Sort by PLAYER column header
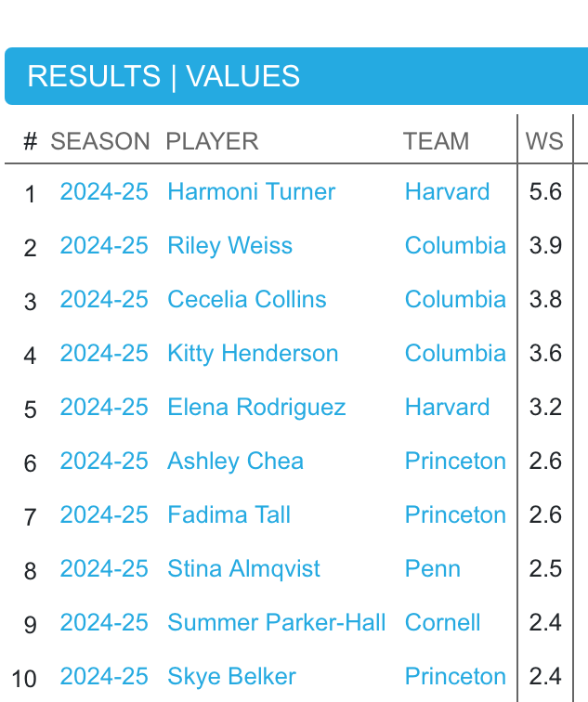This screenshot has height=702, width=588. [x=212, y=141]
